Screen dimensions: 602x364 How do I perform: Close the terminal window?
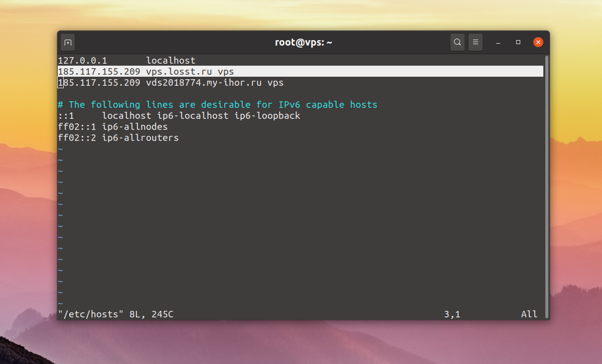coord(538,43)
